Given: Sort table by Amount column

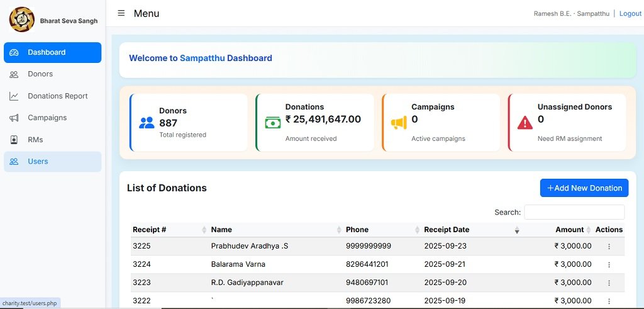Looking at the screenshot, I should coord(569,230).
